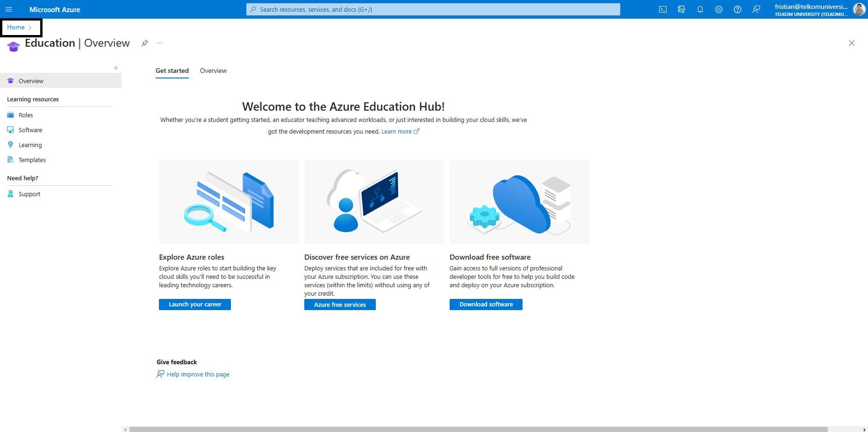Viewport: 868px width, 432px height.
Task: Click the feedback icon beside Help improve
Action: pyautogui.click(x=160, y=374)
